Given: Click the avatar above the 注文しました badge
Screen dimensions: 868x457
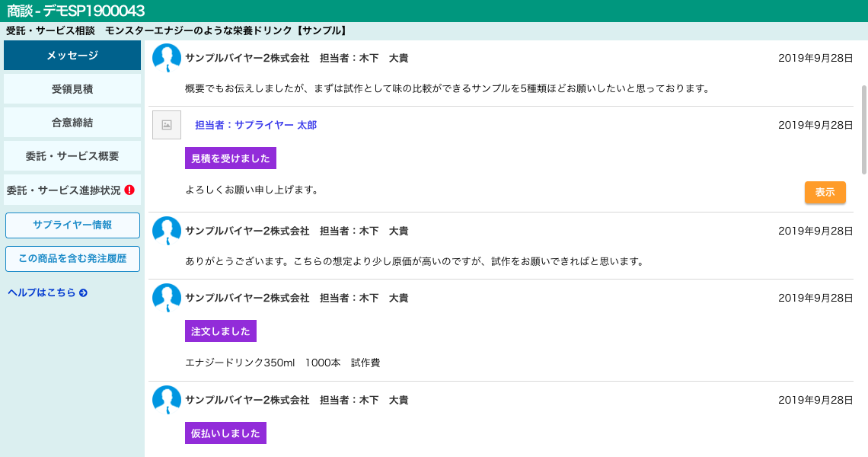Looking at the screenshot, I should point(167,298).
